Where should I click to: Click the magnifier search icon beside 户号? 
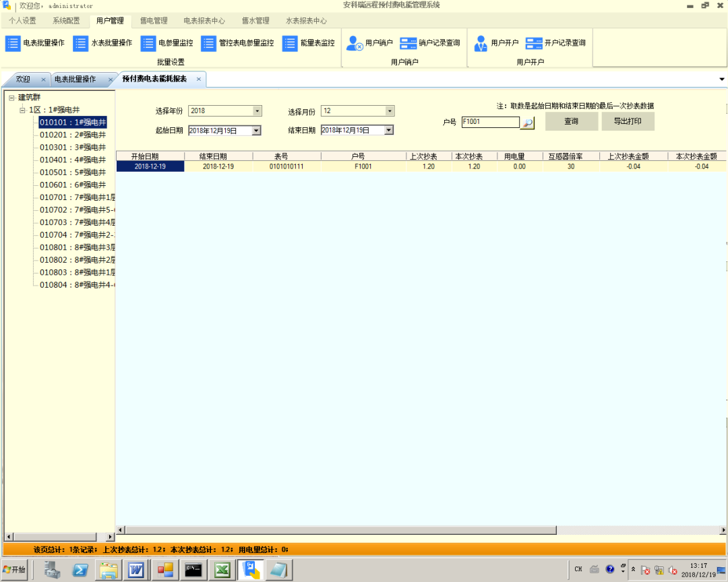(x=526, y=123)
